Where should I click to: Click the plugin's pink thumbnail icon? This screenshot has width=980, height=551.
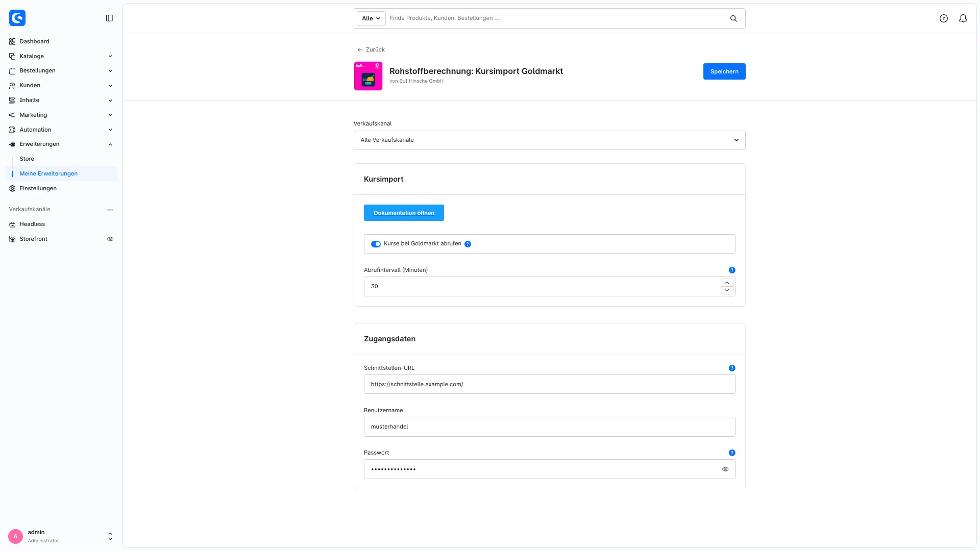pos(368,76)
